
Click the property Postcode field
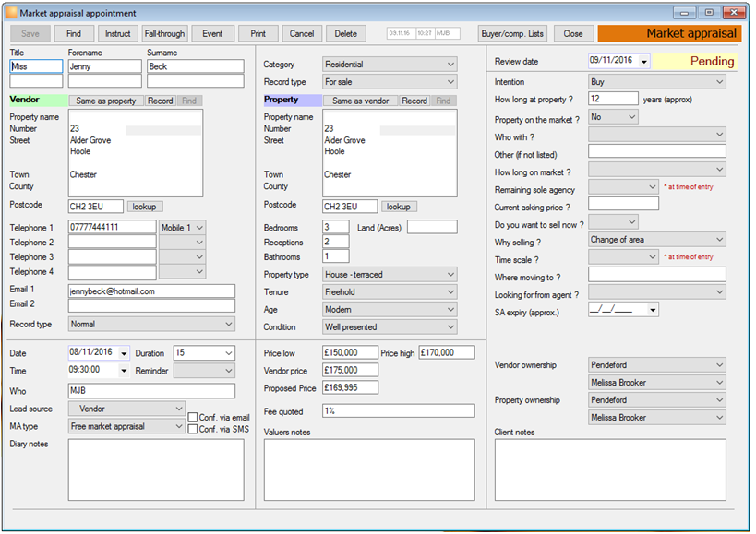[x=350, y=207]
